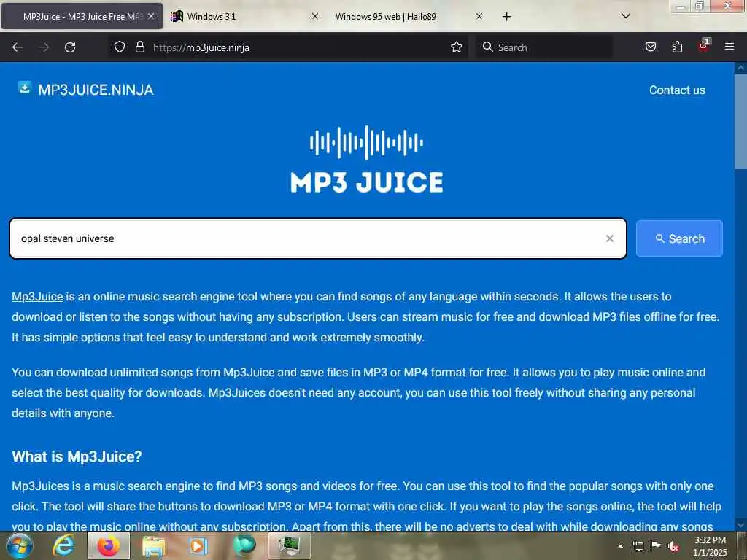Select Firefox in the taskbar
Viewport: 747px width, 560px height.
[x=109, y=545]
